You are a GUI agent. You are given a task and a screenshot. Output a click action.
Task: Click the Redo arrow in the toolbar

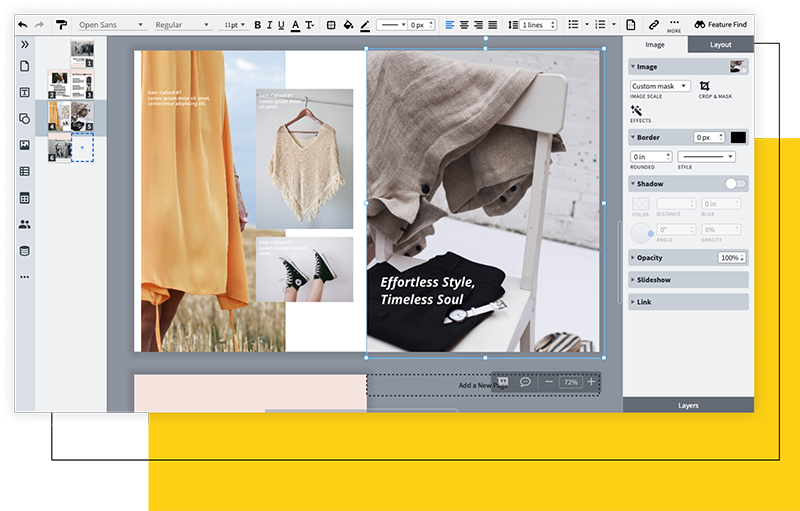39,24
